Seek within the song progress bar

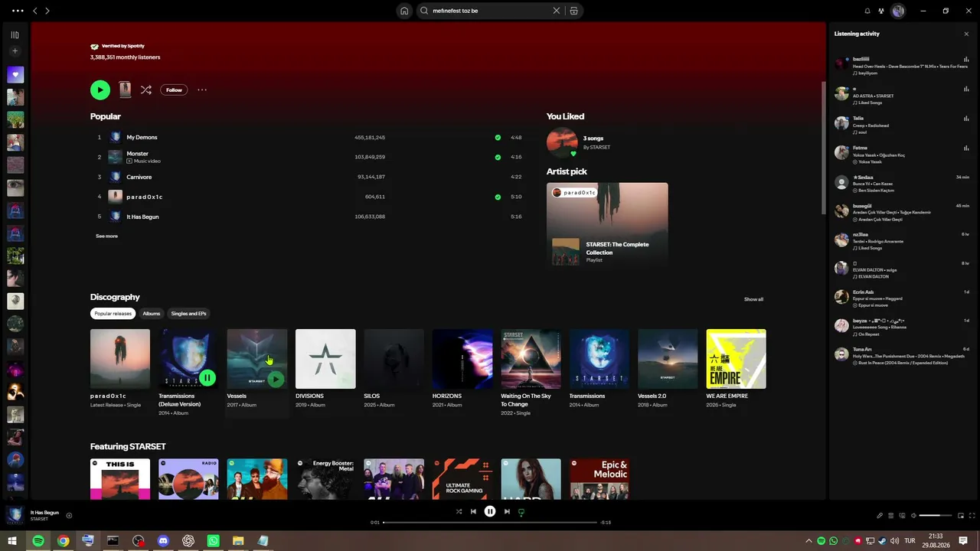tap(490, 522)
